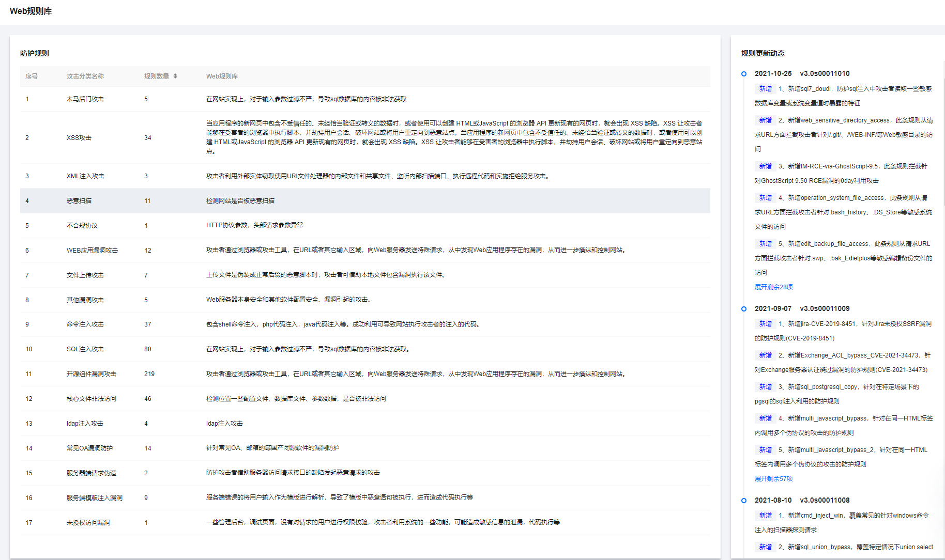Select the 木马后门攻击 row name

(x=85, y=99)
